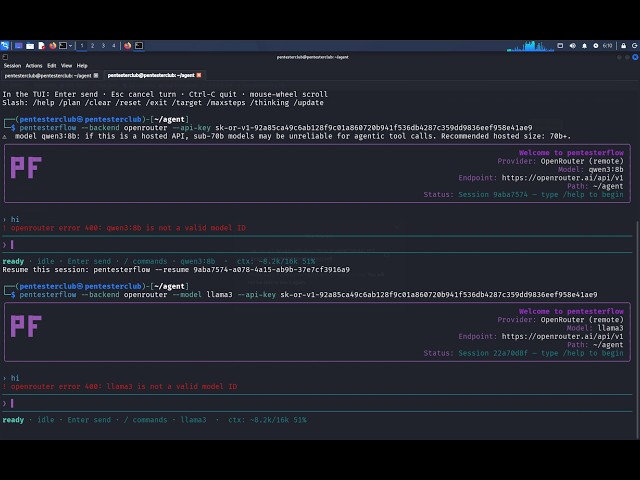Open the notifications bell icon
Image resolution: width=640 pixels, height=480 pixels.
tap(584, 46)
